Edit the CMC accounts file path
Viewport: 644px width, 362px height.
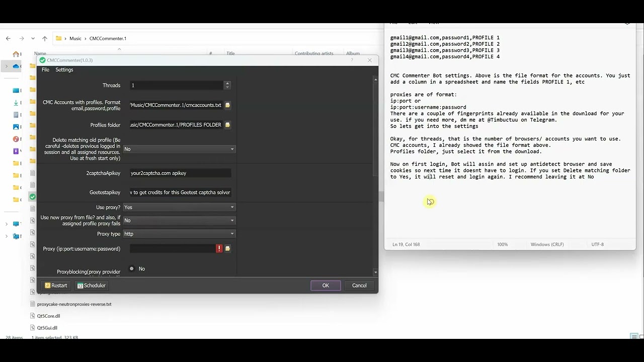point(176,105)
